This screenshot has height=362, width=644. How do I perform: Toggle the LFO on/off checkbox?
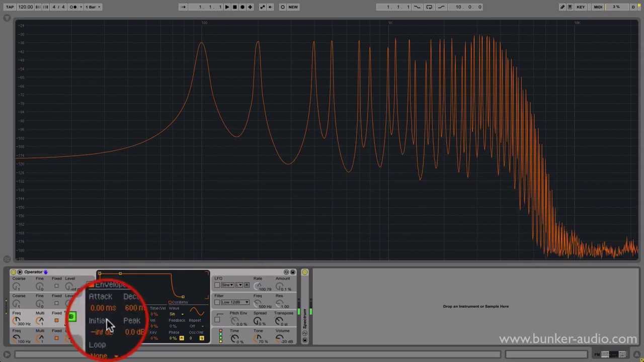217,285
